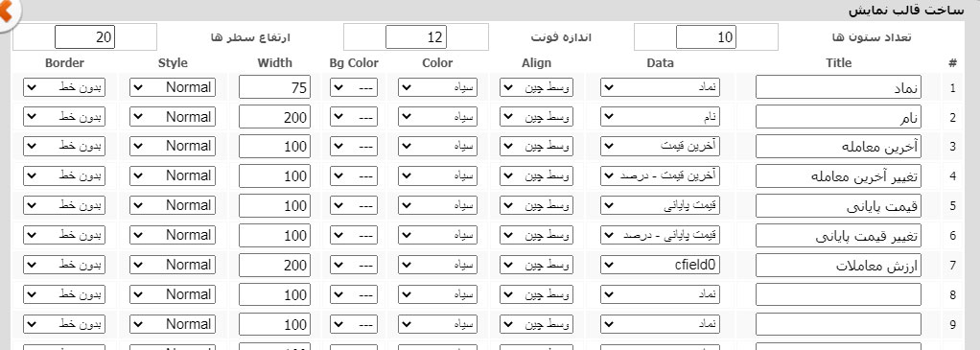Click the Title field containing قیمت پایانی
980x350 pixels.
tap(838, 205)
